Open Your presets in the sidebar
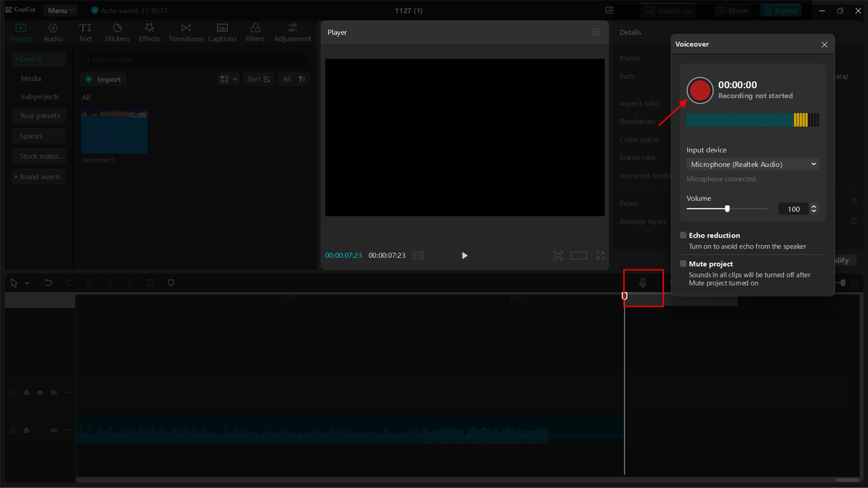 click(39, 116)
